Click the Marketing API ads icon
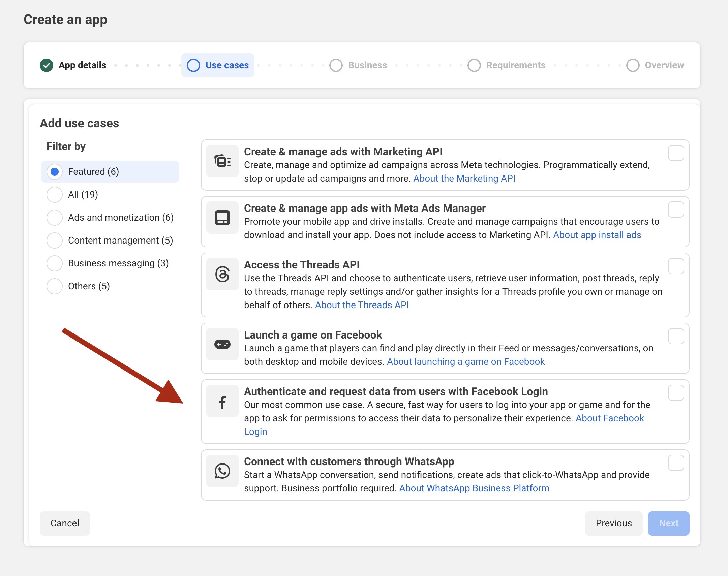This screenshot has height=576, width=728. click(x=222, y=161)
